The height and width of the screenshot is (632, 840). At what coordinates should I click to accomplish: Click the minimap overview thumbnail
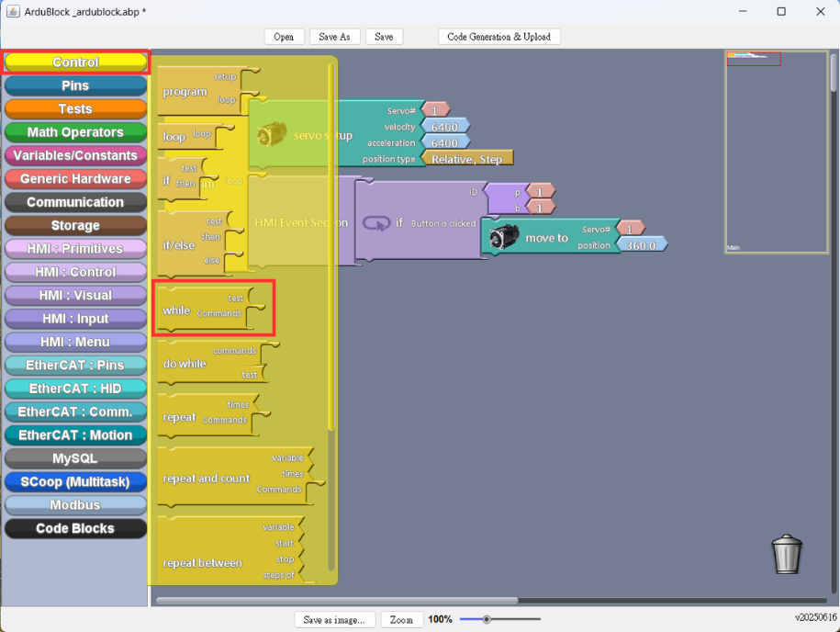[777, 152]
